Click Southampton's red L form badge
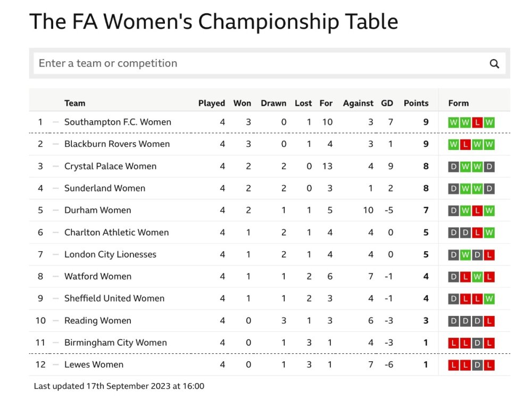The height and width of the screenshot is (399, 532). [x=478, y=122]
